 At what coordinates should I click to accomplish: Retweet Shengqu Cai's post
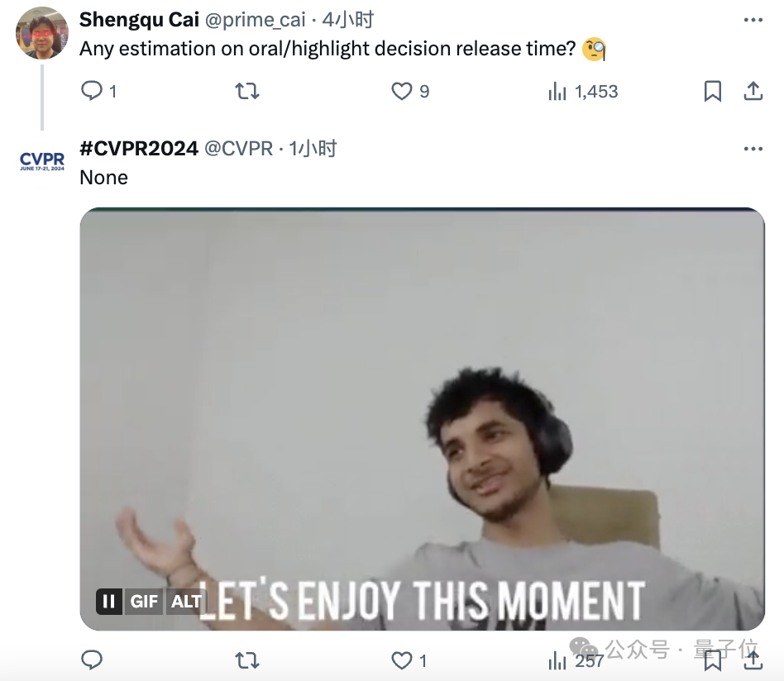pyautogui.click(x=247, y=92)
